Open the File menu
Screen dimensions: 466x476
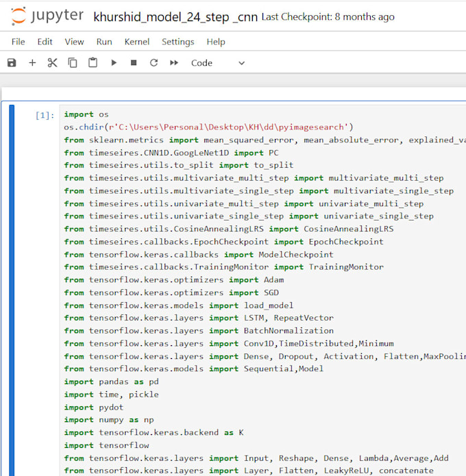pyautogui.click(x=19, y=42)
